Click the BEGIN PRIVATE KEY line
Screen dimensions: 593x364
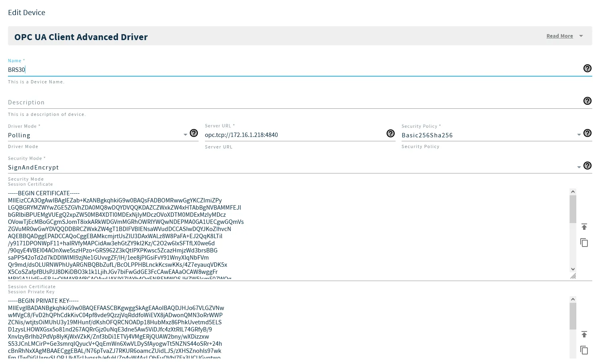coord(43,301)
